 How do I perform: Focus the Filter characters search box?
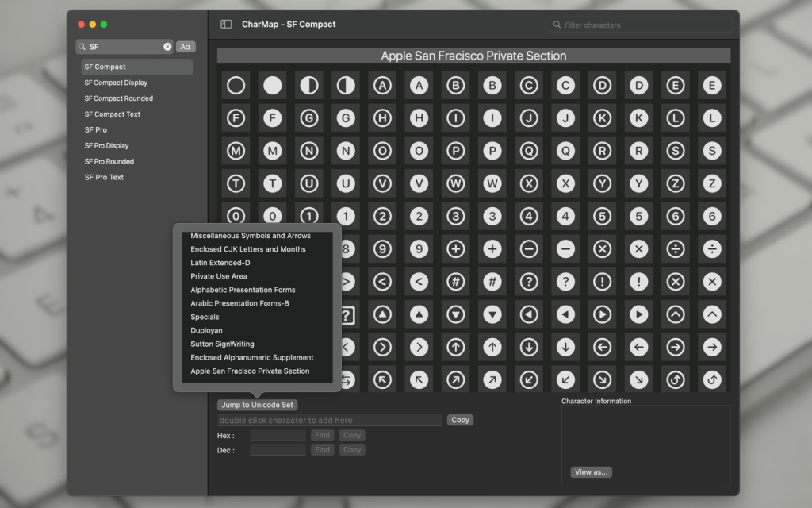coord(642,25)
